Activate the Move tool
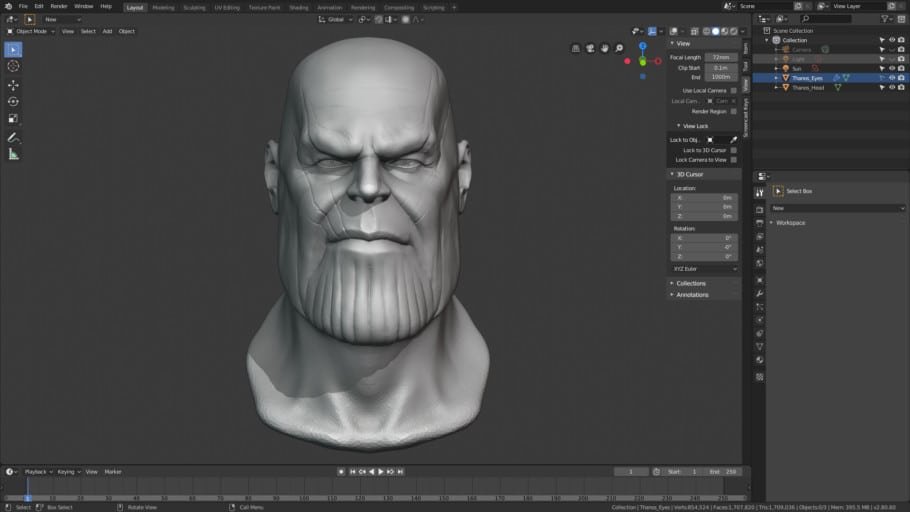Screen dimensions: 910x512 pyautogui.click(x=13, y=85)
